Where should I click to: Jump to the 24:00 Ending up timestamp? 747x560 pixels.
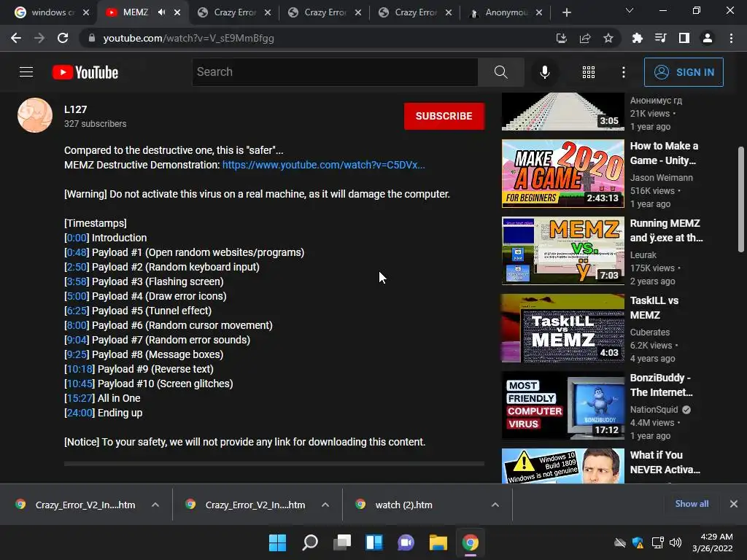tap(80, 413)
